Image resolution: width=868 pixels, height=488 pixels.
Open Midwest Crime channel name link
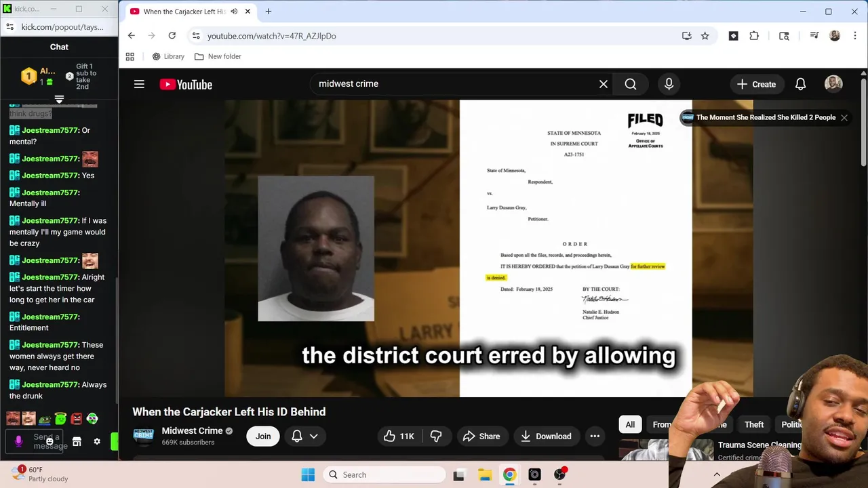pyautogui.click(x=192, y=430)
